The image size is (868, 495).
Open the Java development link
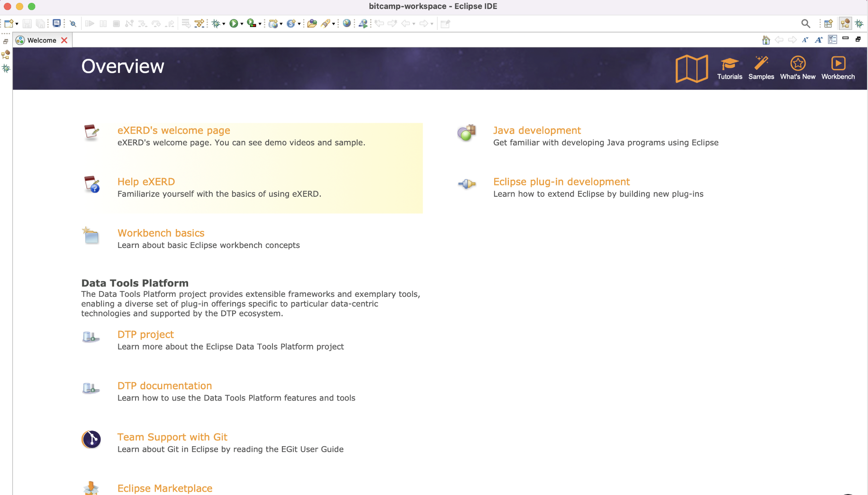(537, 130)
